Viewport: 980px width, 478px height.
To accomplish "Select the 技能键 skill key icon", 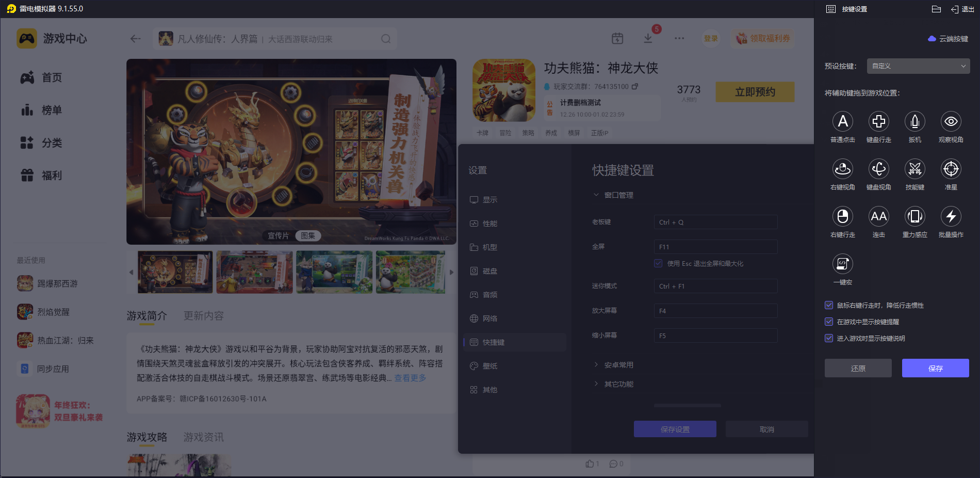I will [914, 169].
